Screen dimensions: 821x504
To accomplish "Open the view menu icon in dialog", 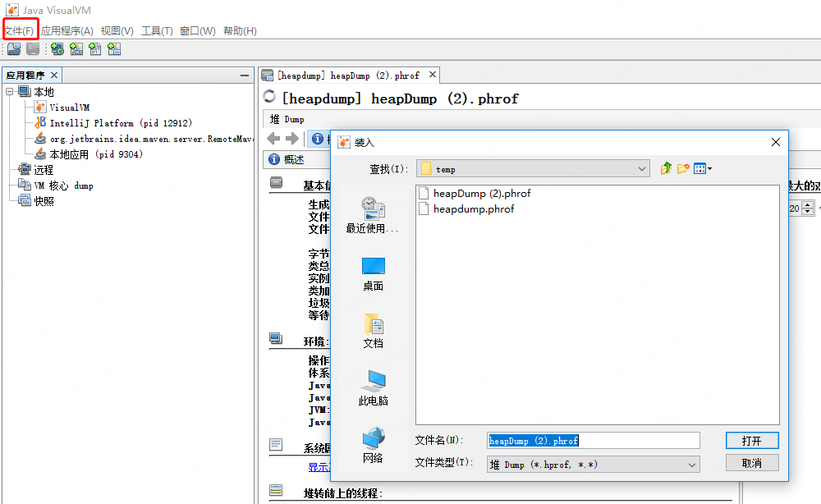I will coord(702,168).
